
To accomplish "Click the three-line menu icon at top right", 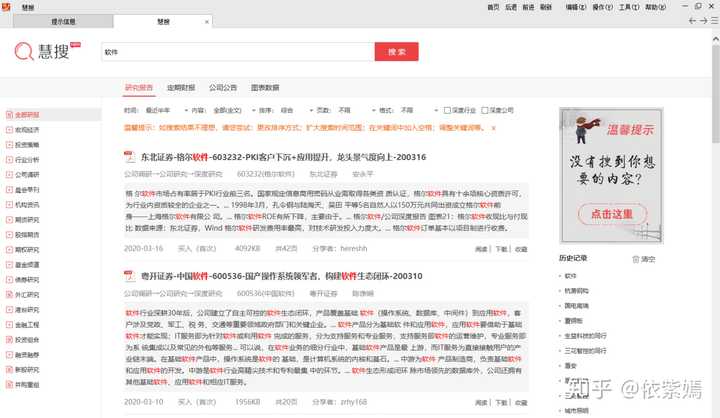I will 714,21.
